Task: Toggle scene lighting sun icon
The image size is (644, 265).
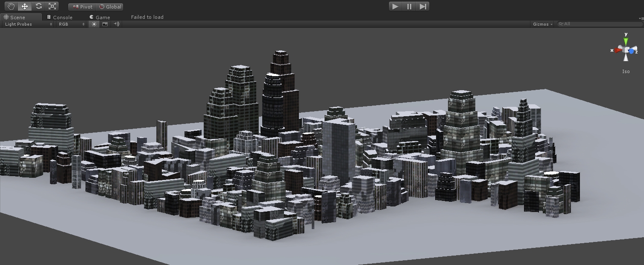Action: point(94,24)
